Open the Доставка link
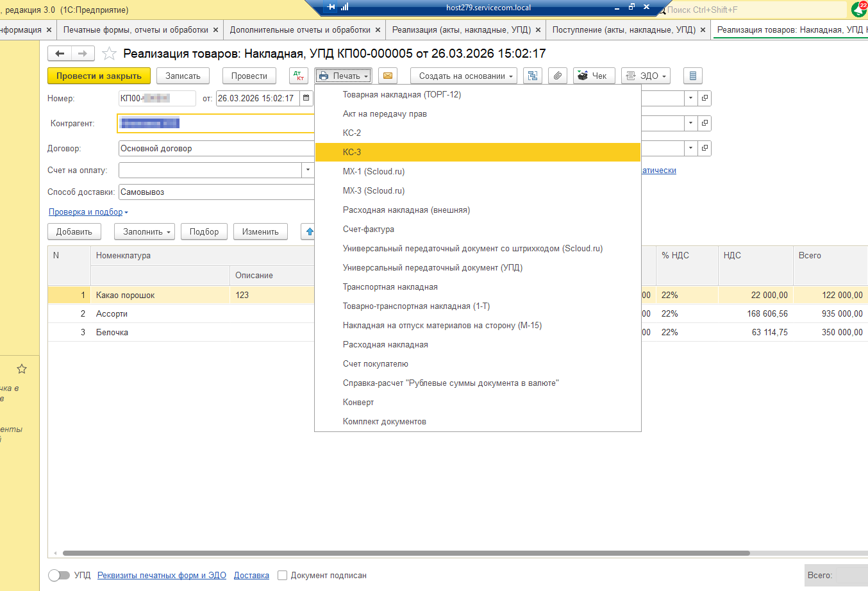Image resolution: width=868 pixels, height=591 pixels. pos(251,576)
